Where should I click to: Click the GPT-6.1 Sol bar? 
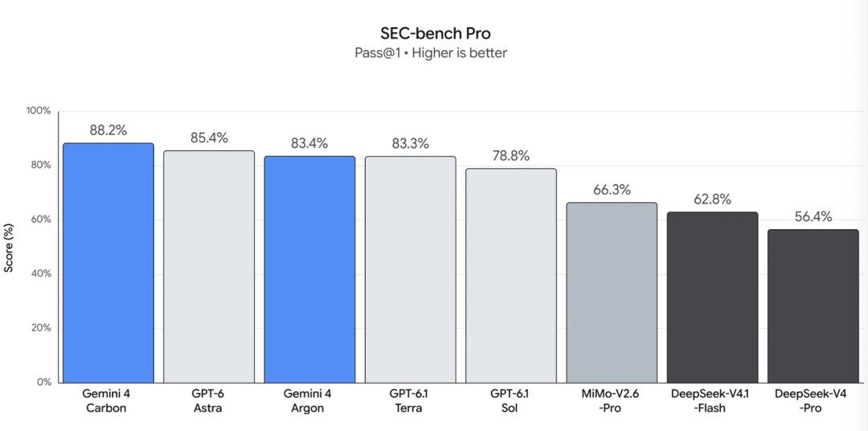511,275
